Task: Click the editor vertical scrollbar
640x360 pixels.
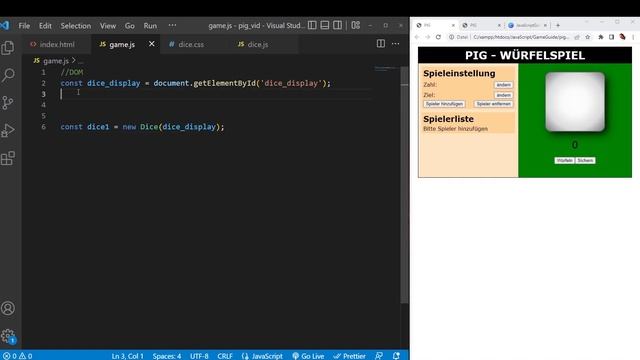Action: pos(404,185)
